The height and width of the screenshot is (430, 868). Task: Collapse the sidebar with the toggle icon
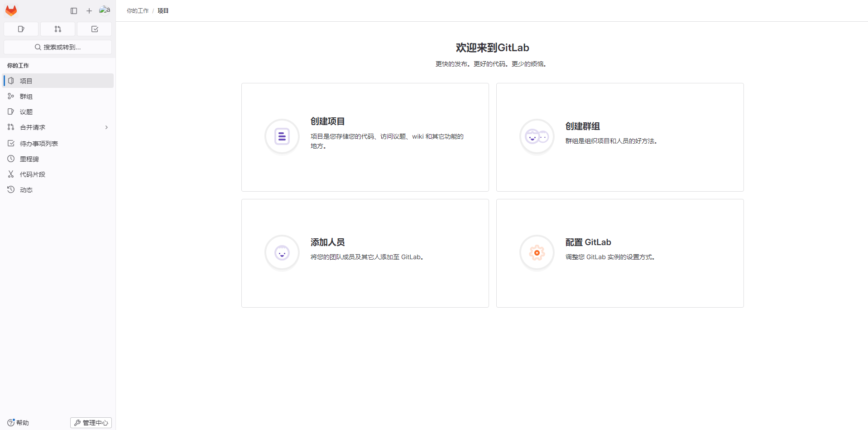pyautogui.click(x=74, y=11)
